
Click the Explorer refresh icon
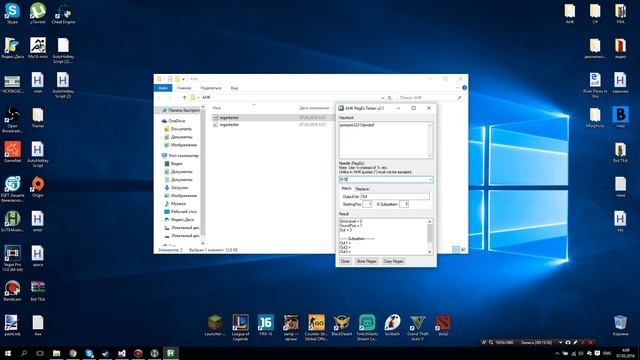click(390, 98)
